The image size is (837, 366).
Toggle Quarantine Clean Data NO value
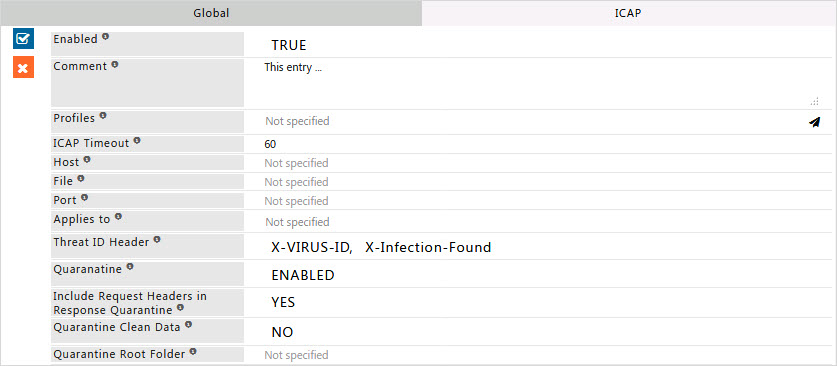(282, 332)
